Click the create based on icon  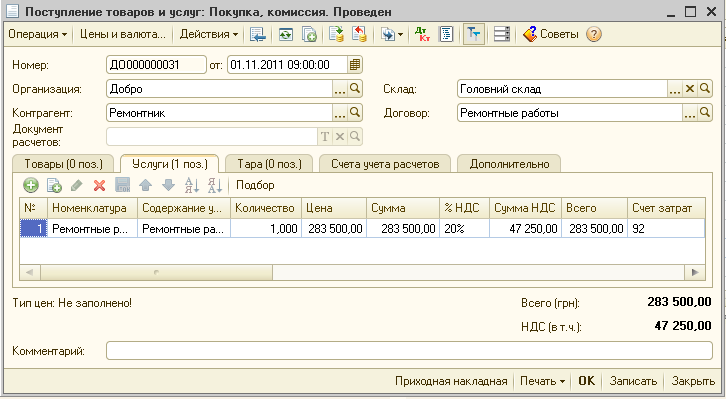coord(309,34)
